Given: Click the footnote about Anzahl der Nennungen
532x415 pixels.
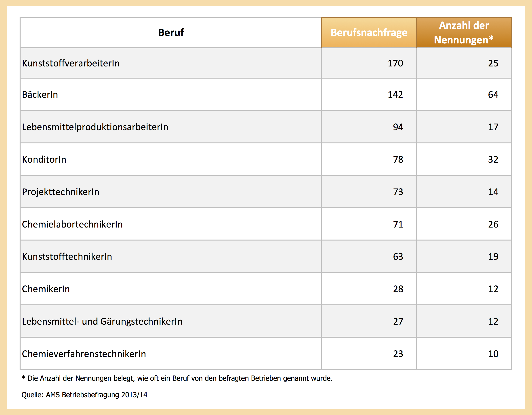Looking at the screenshot, I should point(177,378).
